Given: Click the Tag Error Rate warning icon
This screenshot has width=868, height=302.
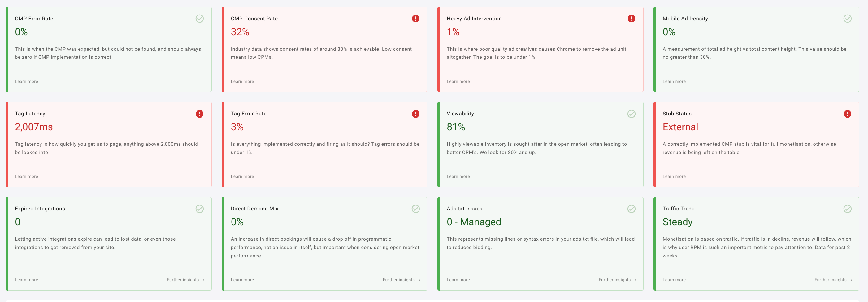Looking at the screenshot, I should (415, 114).
